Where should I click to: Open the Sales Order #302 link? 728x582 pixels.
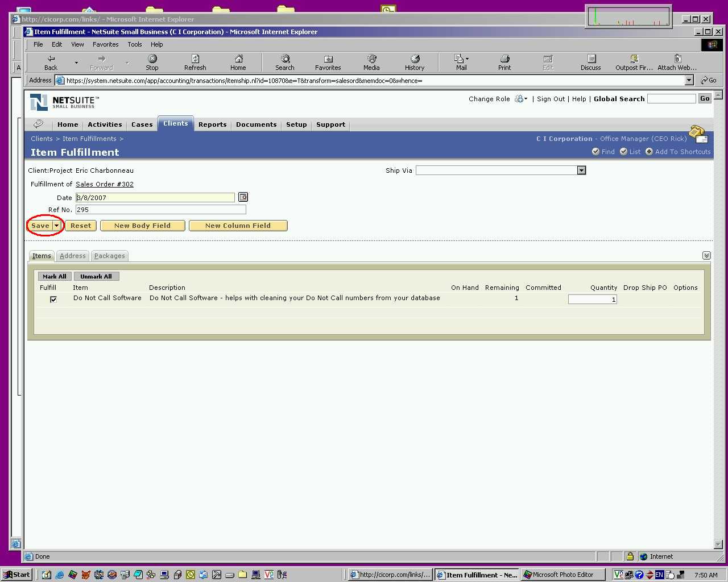105,184
